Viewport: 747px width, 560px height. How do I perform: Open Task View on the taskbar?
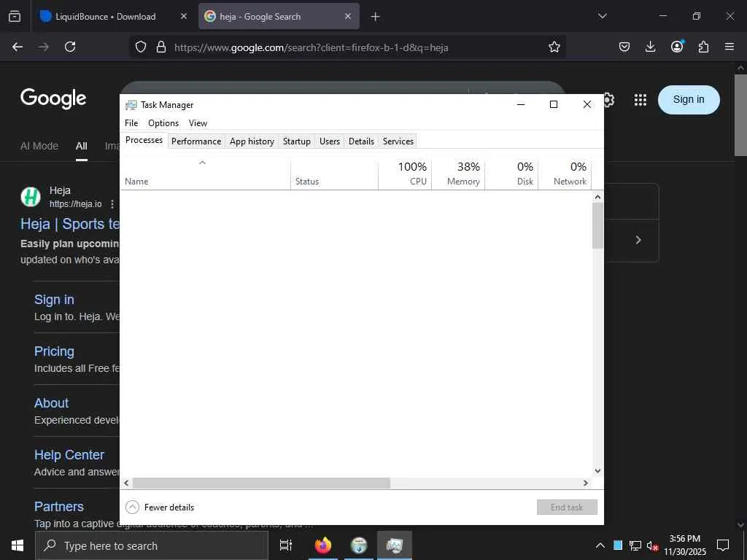[x=286, y=545]
